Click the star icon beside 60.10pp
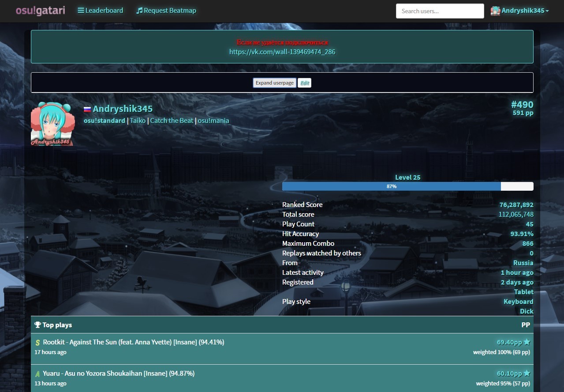The width and height of the screenshot is (564, 392). 527,373
